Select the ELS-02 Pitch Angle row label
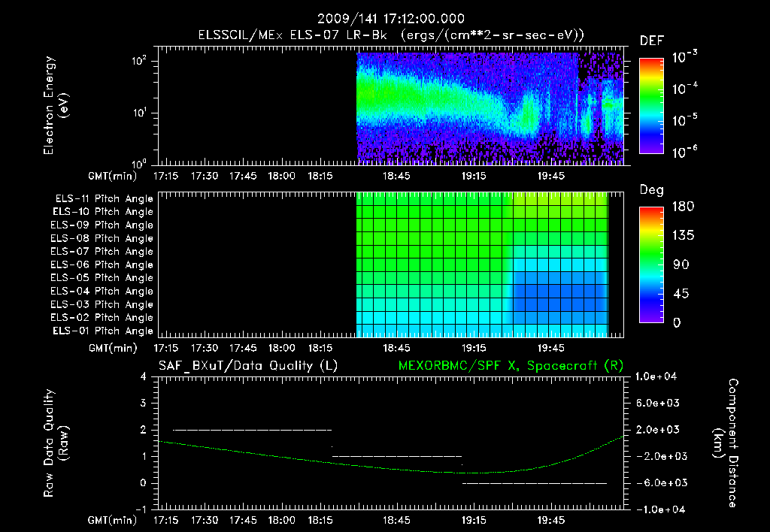Screen dimensions: 770x532 [x=102, y=318]
